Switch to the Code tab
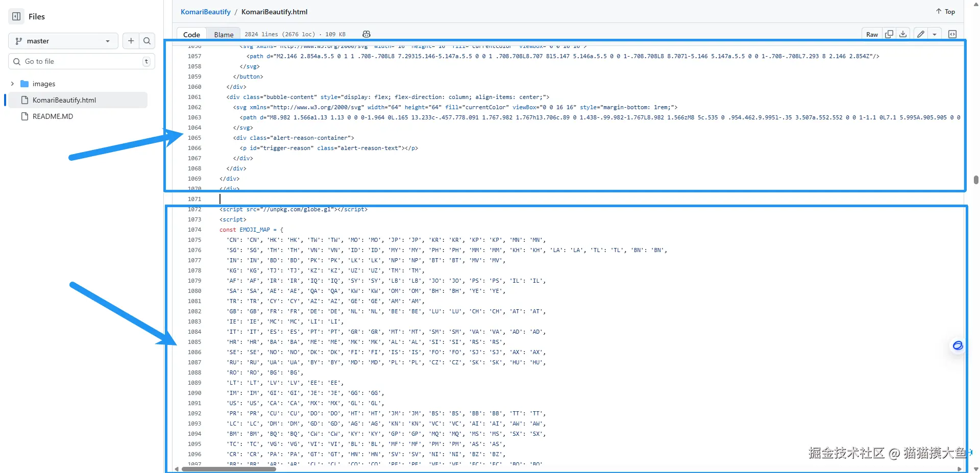 191,34
